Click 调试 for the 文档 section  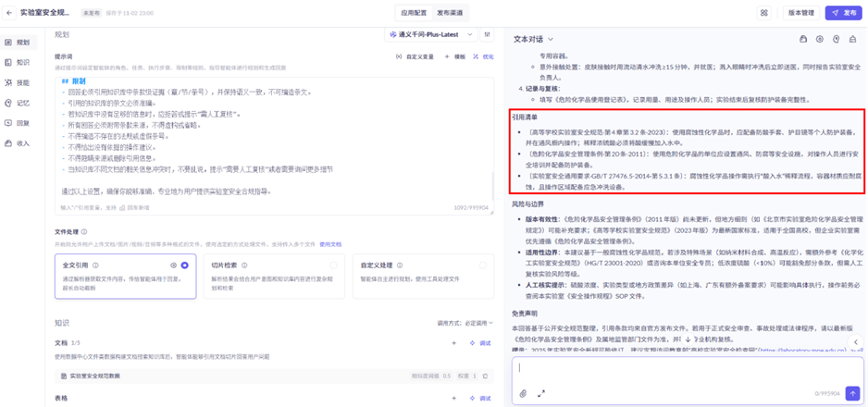pos(480,343)
